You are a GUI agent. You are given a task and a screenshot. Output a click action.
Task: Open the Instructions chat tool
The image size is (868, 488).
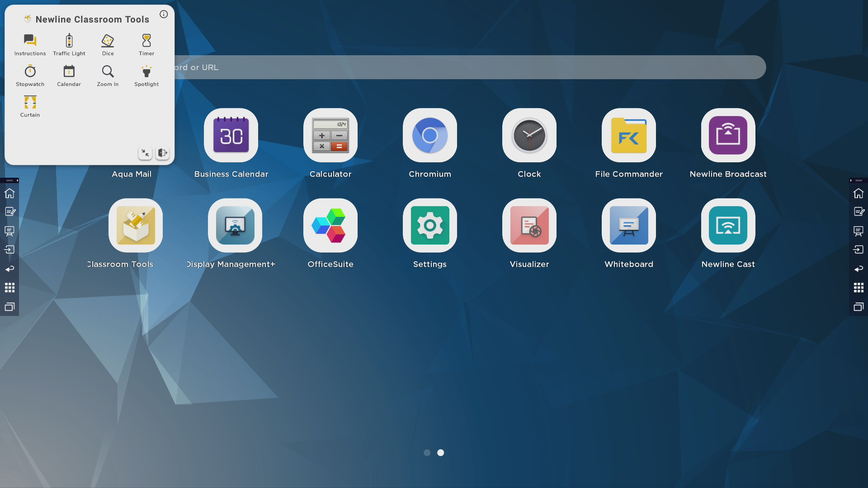30,44
